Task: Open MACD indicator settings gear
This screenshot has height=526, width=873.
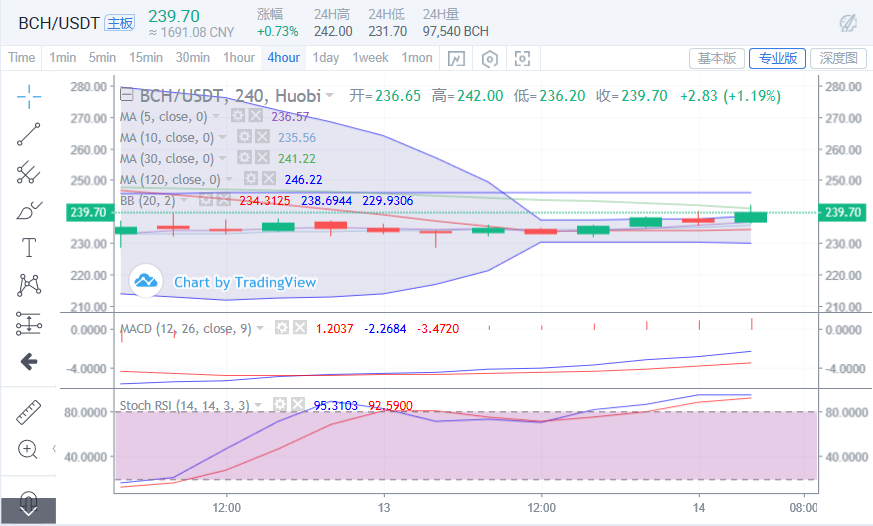Action: click(x=282, y=328)
